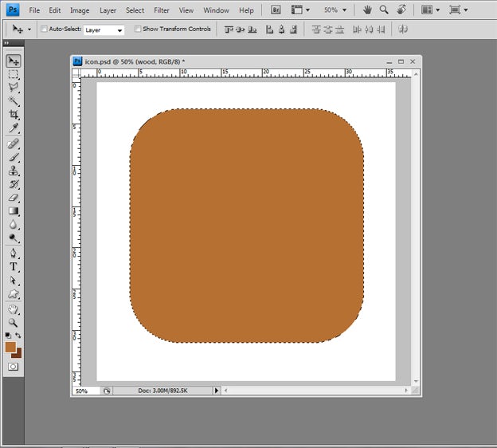497x448 pixels.
Task: Select the Rotate View tool
Action: click(401, 10)
